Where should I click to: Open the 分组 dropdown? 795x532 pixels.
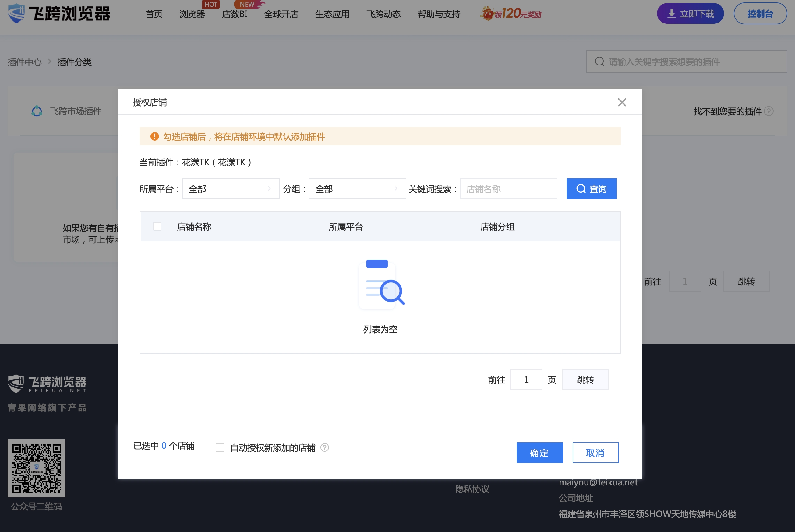tap(357, 189)
